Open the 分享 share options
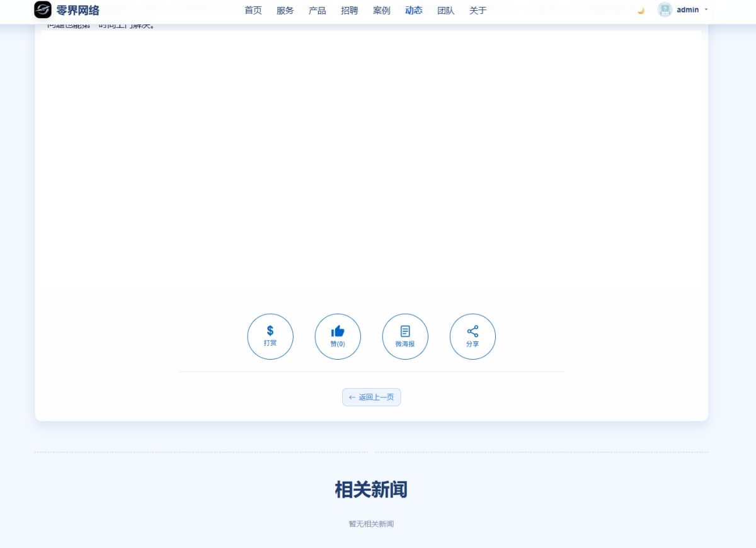Image resolution: width=756 pixels, height=548 pixels. click(x=472, y=336)
